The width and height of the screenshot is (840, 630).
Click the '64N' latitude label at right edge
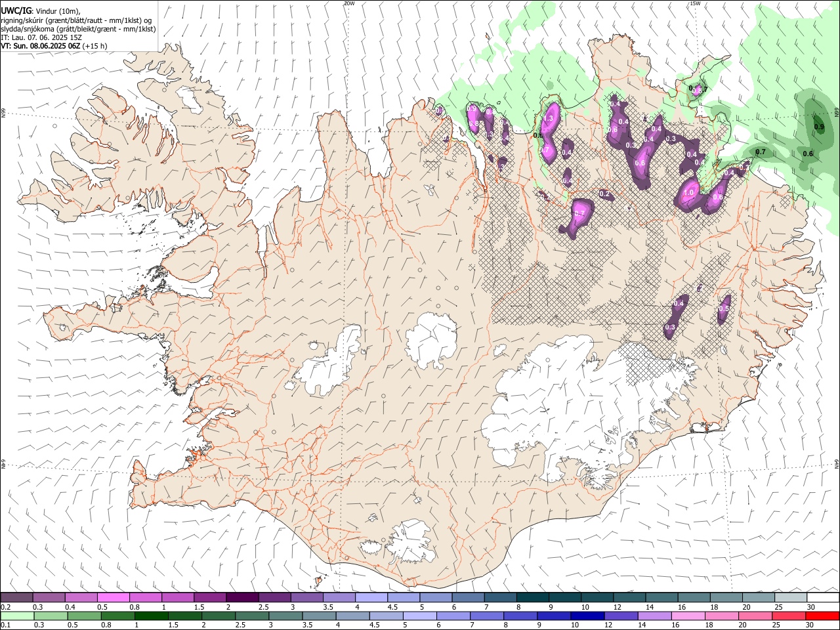(x=837, y=464)
